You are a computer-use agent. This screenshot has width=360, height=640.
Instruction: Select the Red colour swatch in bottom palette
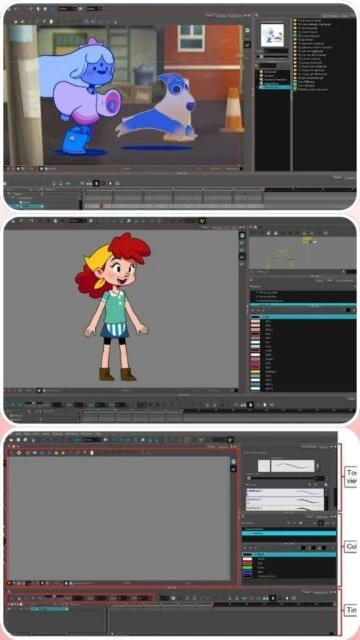pos(248,563)
